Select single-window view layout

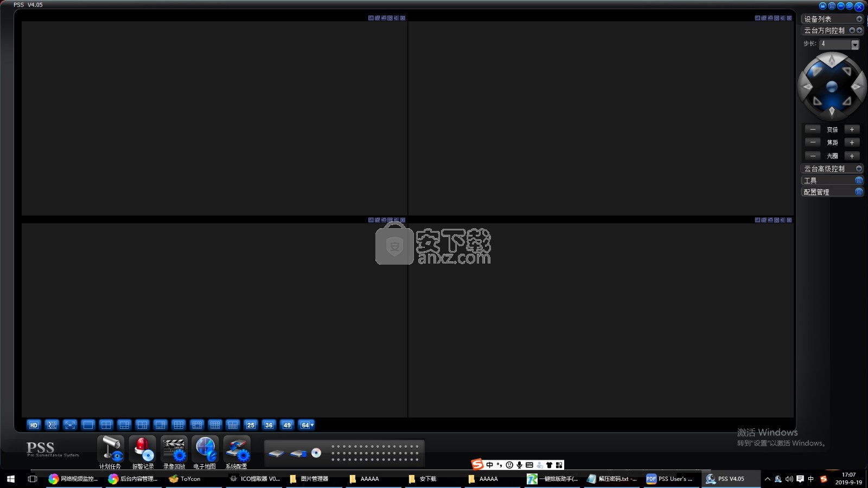pyautogui.click(x=88, y=425)
